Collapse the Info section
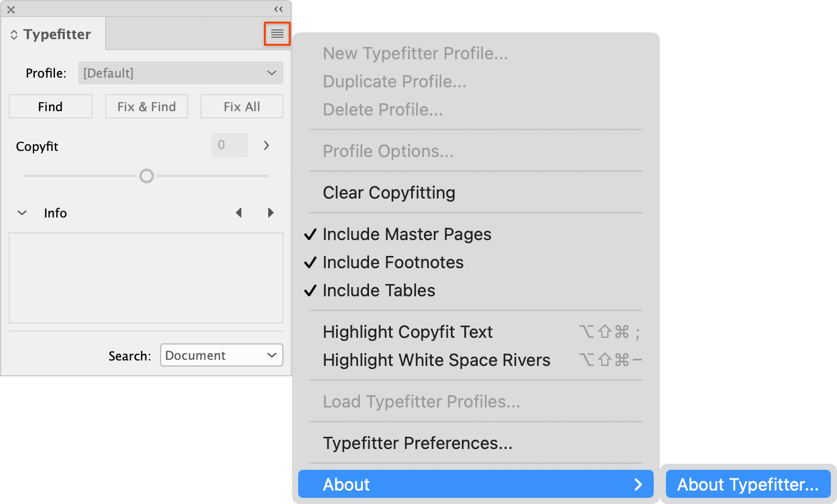Viewport: 837px width, 504px height. point(22,213)
